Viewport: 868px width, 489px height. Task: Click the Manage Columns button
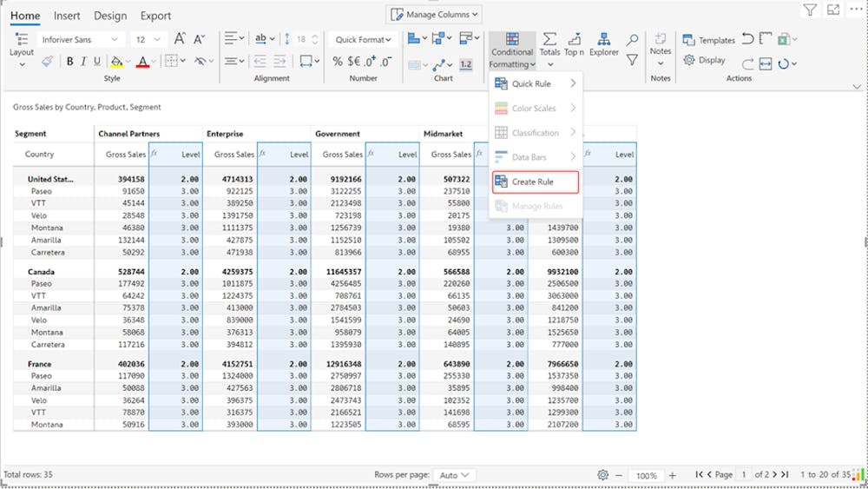434,15
